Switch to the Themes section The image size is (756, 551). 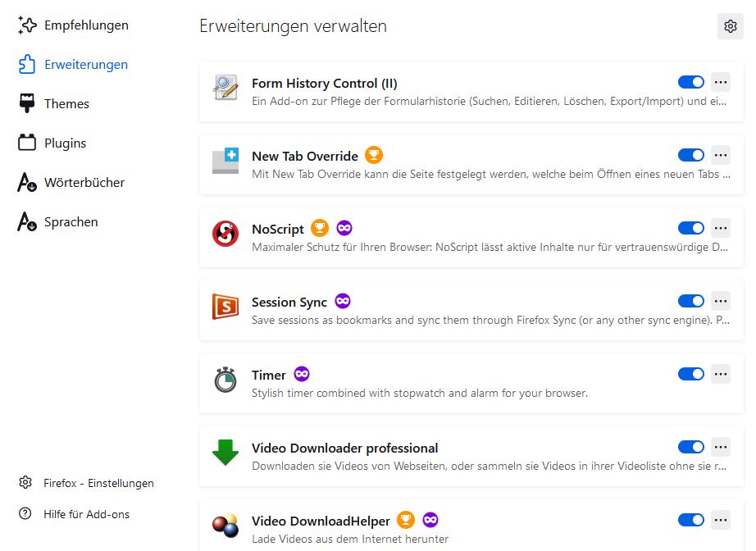[66, 104]
